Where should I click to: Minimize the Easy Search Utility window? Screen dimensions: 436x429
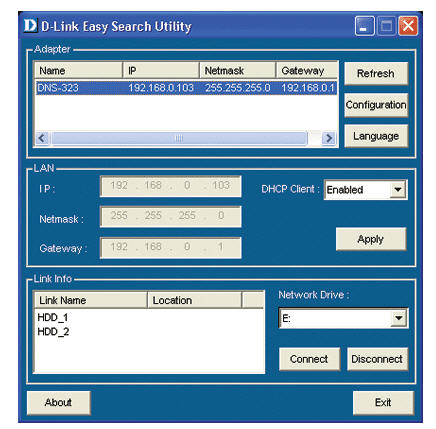click(x=365, y=26)
